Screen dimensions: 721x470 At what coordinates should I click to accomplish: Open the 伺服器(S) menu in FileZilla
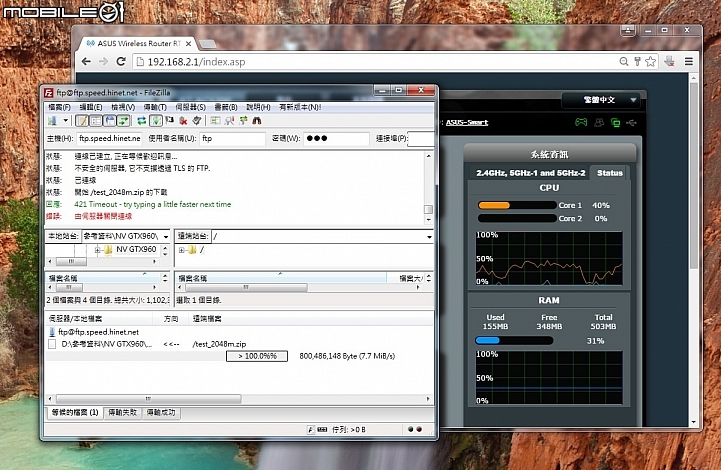[x=190, y=107]
